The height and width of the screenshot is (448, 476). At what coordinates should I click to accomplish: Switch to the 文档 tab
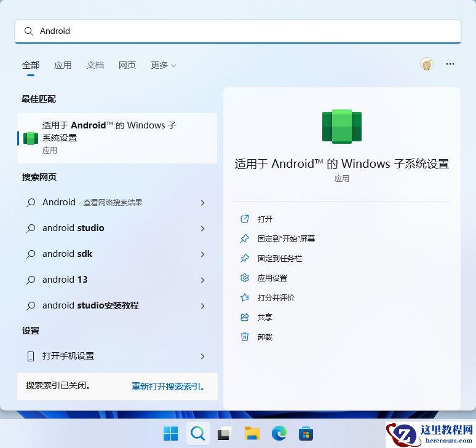point(95,65)
